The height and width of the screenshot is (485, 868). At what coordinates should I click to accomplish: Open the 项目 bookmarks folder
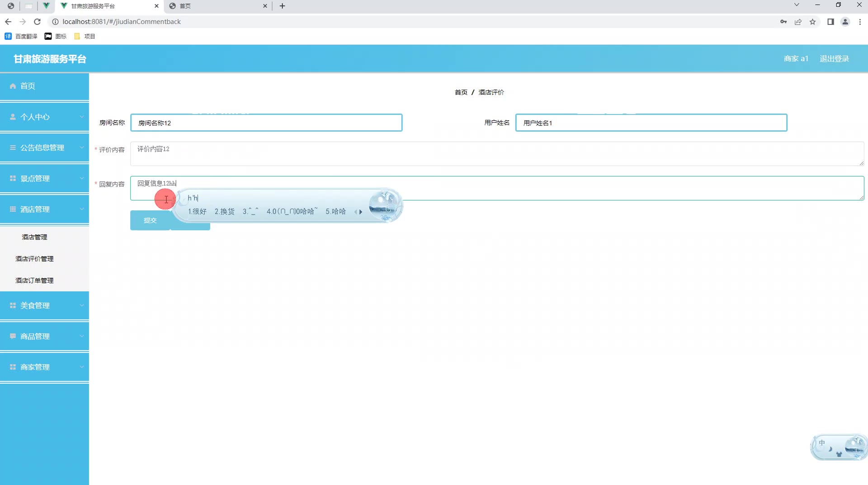click(x=85, y=36)
